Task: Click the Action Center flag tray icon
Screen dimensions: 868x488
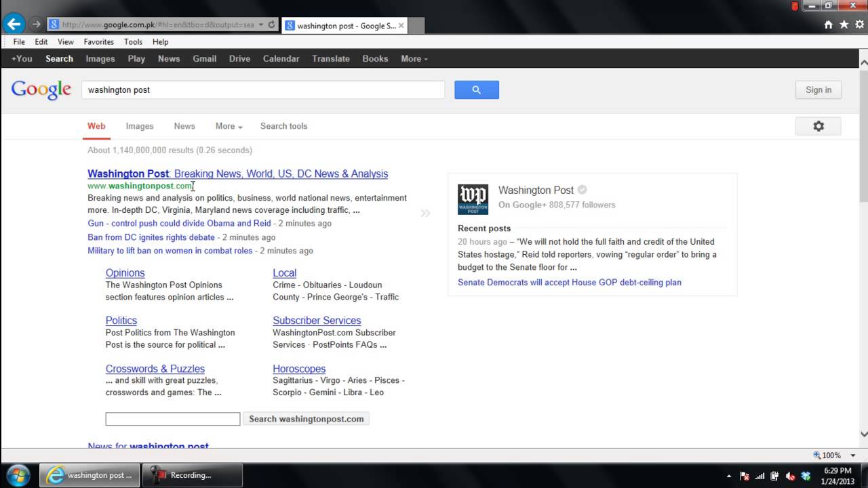Action: click(x=744, y=476)
